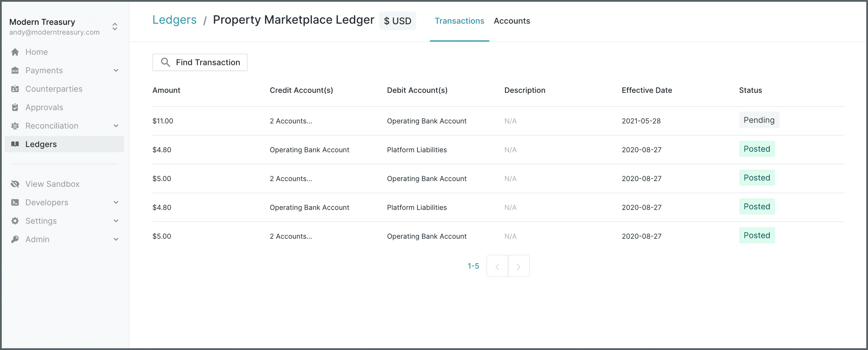Click the Admin key icon
The width and height of the screenshot is (868, 350).
coord(15,239)
